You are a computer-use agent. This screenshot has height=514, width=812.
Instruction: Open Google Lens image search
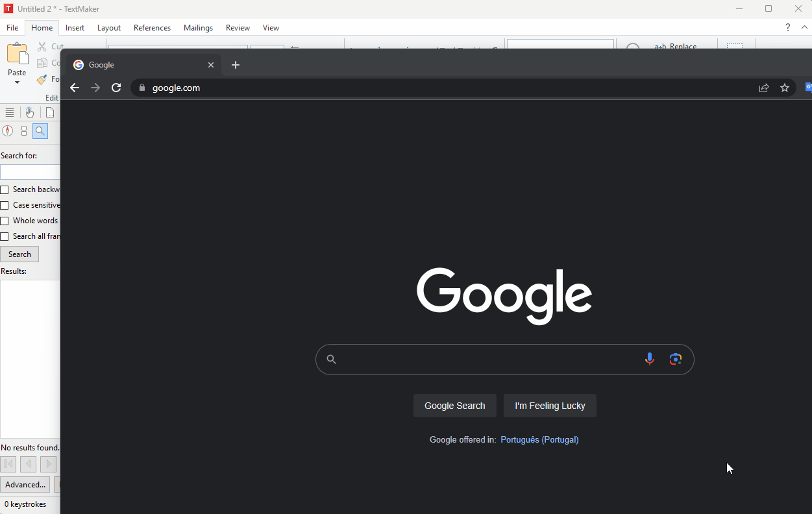pyautogui.click(x=676, y=359)
